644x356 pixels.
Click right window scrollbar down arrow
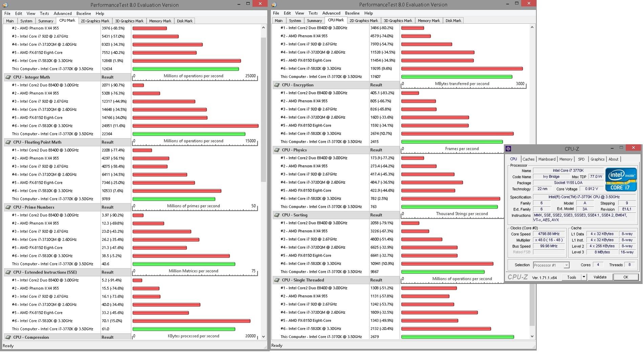(532, 336)
